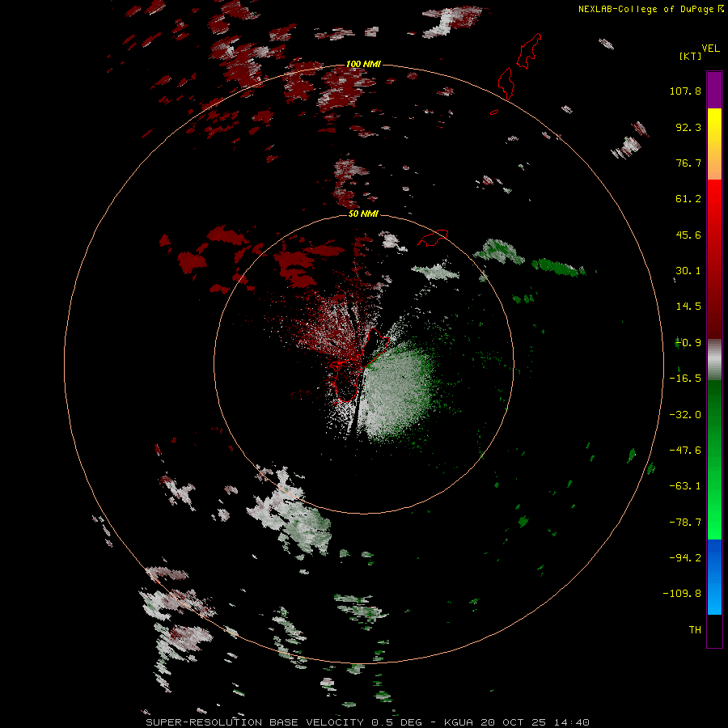Click the red island outline near the 50 NMI ring
728x728 pixels.
[433, 237]
